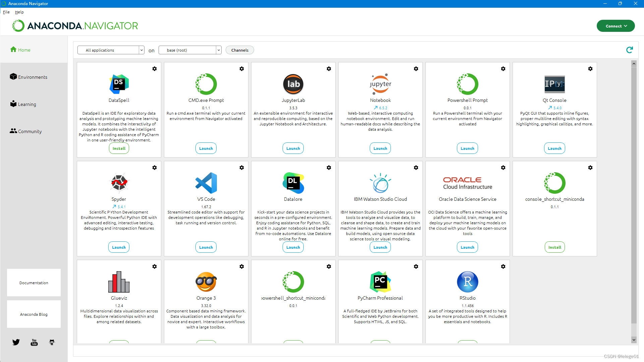This screenshot has height=362, width=644.
Task: Click the applications list scrollbar thumb
Action: point(634,195)
